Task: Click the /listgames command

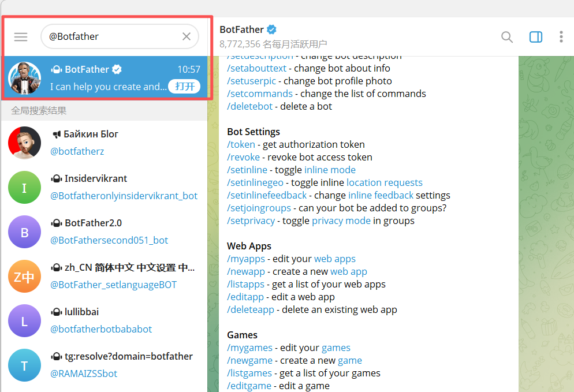Action: click(249, 374)
